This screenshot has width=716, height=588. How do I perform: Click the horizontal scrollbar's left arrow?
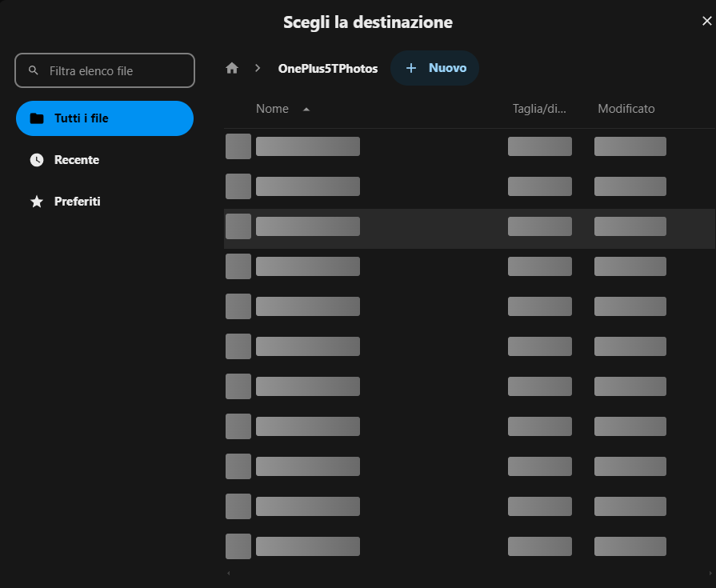tap(229, 574)
